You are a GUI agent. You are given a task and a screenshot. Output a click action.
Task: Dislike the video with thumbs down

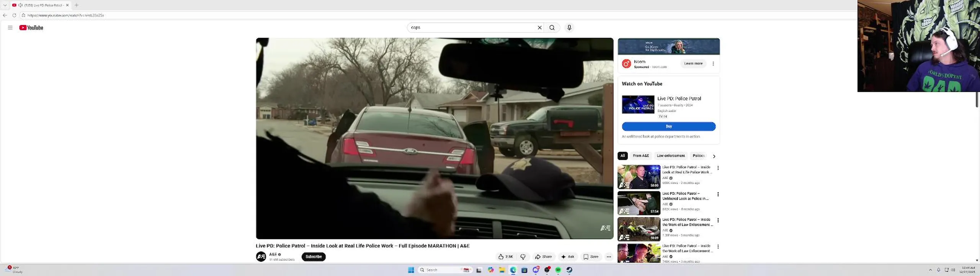pos(523,257)
